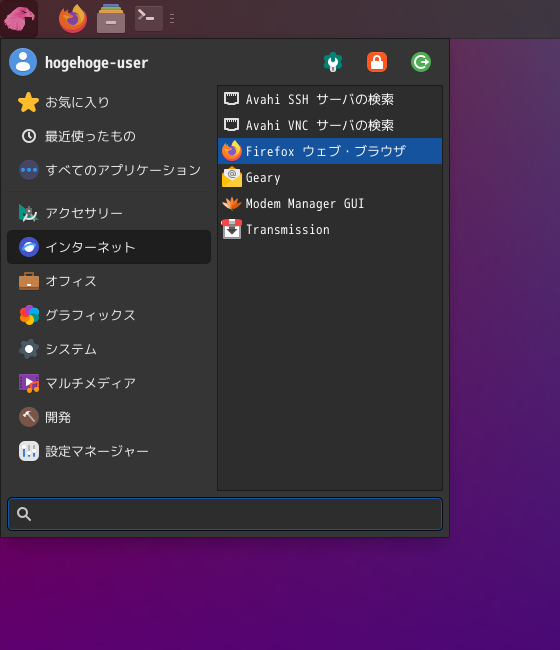This screenshot has height=650, width=560.
Task: Click the blue globe internet icon
Action: coord(29,247)
